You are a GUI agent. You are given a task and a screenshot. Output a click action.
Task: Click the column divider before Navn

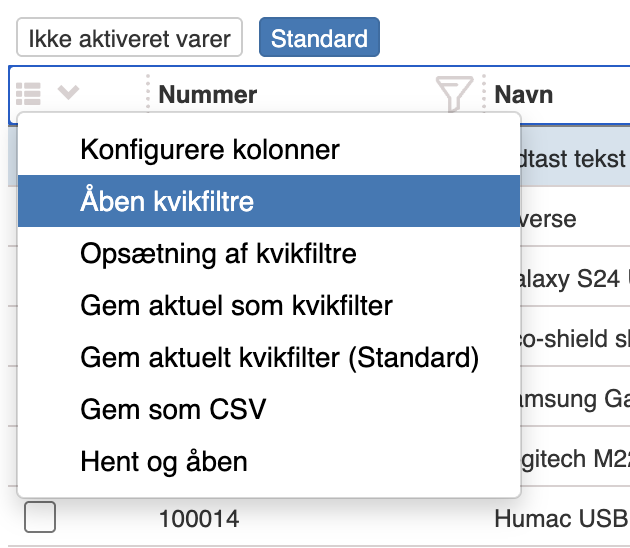[484, 95]
